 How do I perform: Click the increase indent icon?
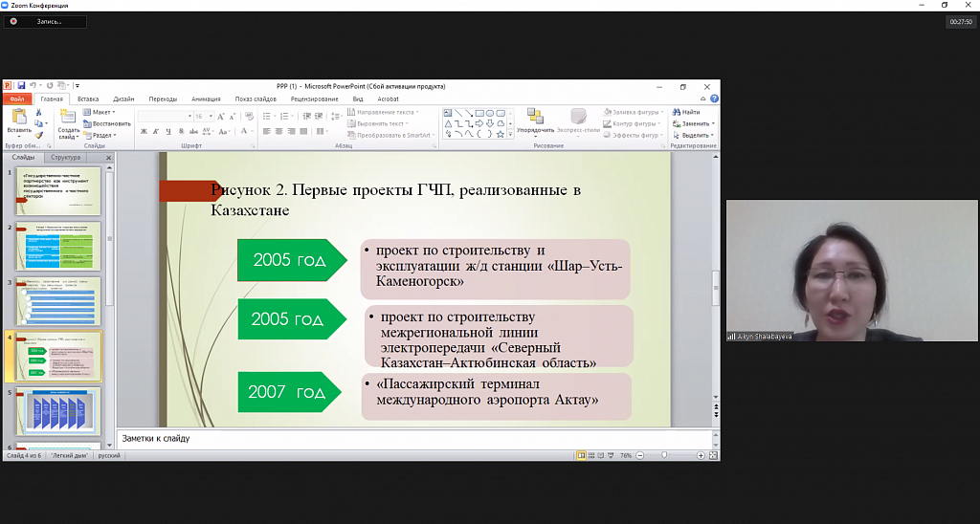click(x=319, y=116)
